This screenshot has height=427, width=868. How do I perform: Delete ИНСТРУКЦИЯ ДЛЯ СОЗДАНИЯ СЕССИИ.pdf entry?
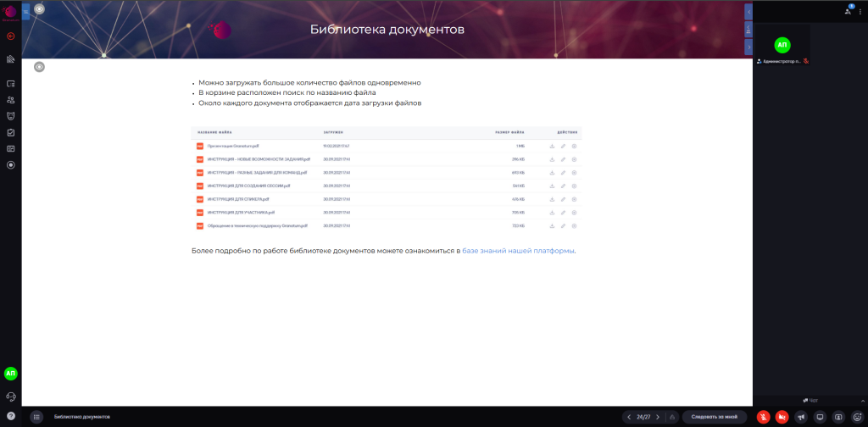pos(574,186)
